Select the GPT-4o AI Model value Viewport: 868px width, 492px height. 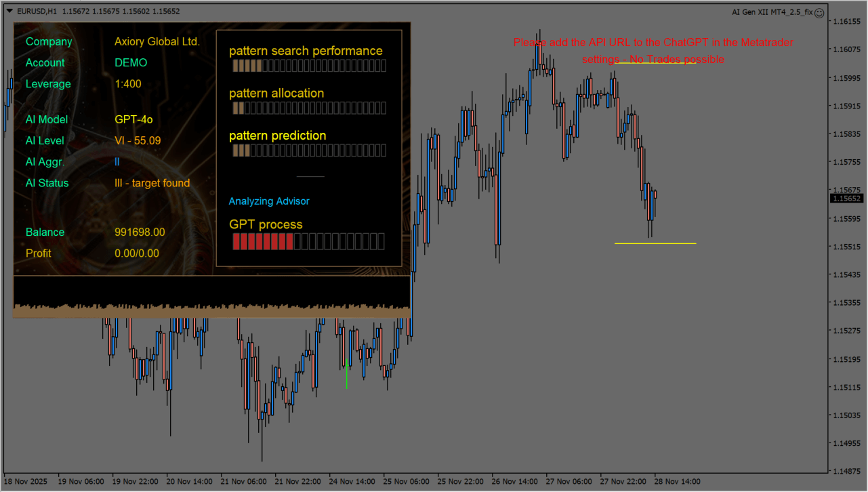tap(133, 119)
